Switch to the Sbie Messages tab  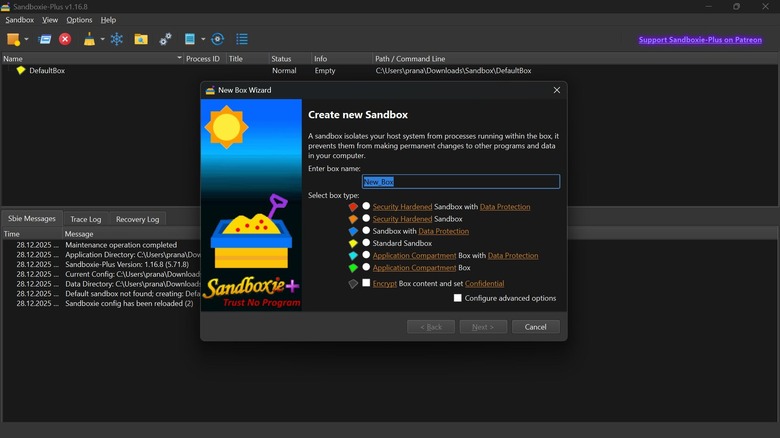32,219
